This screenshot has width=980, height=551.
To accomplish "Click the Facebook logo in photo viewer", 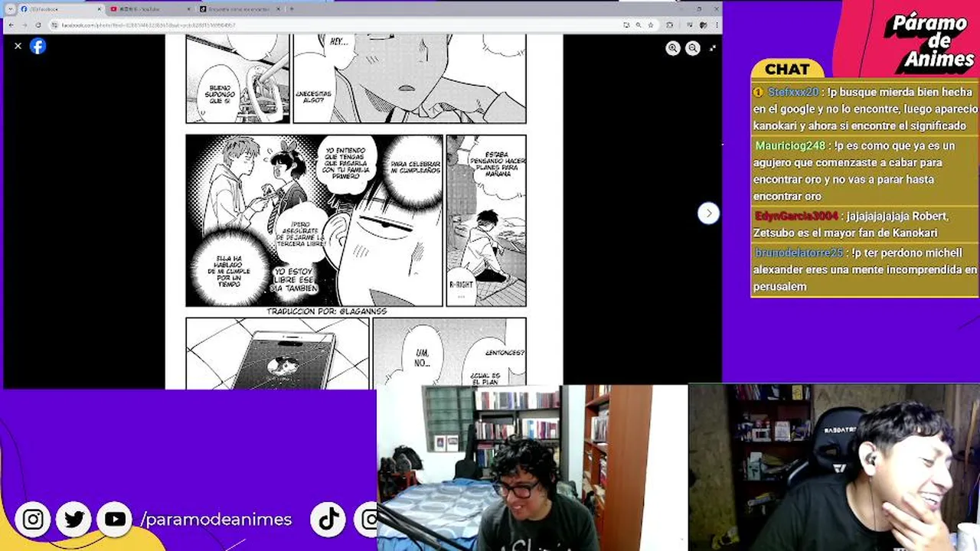I will point(38,46).
